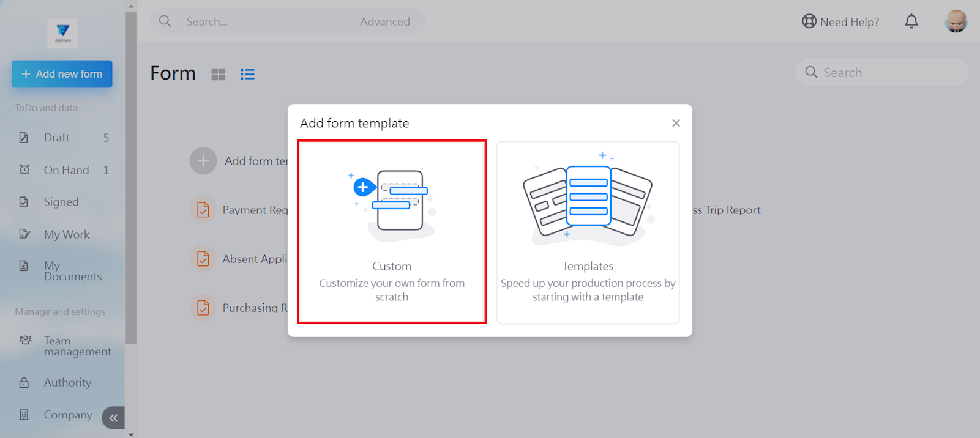
Task: Click the user profile avatar
Action: click(956, 21)
